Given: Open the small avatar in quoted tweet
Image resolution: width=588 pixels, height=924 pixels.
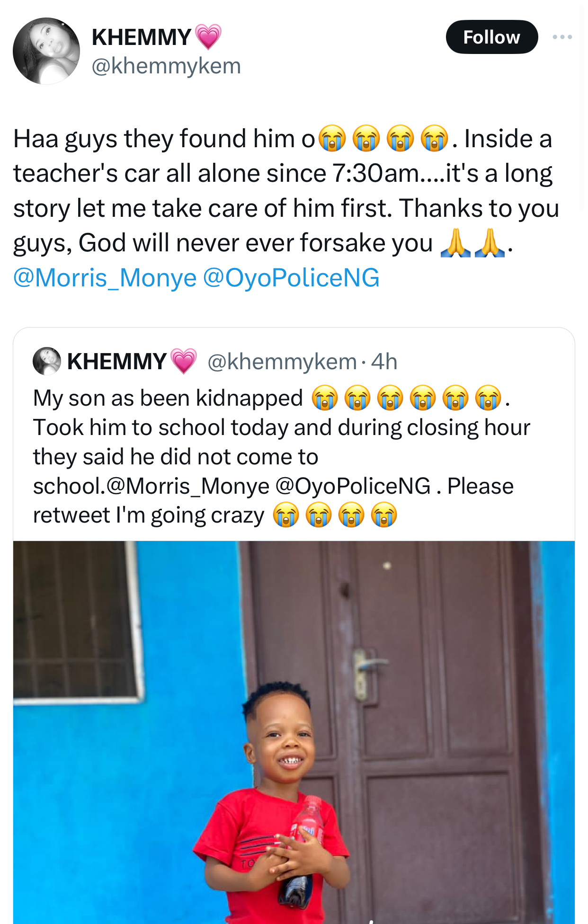Looking at the screenshot, I should [x=47, y=361].
